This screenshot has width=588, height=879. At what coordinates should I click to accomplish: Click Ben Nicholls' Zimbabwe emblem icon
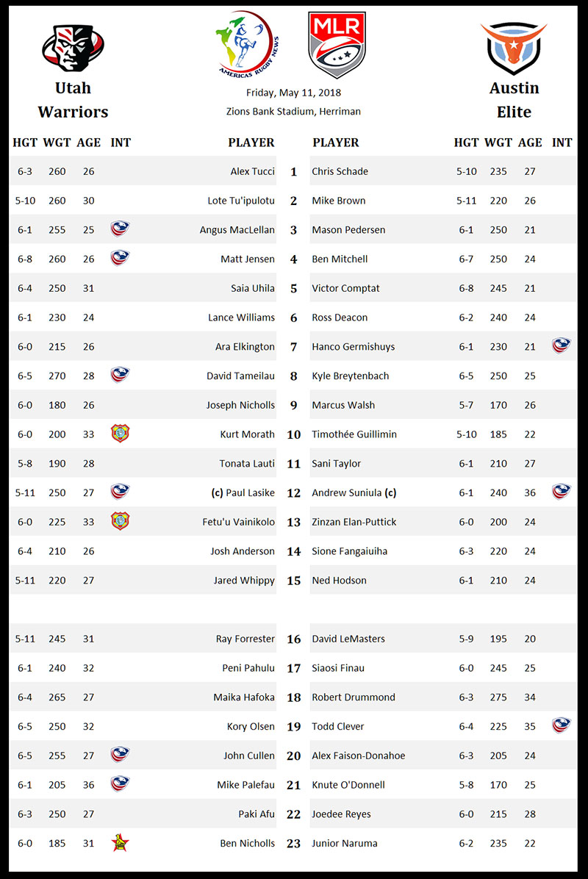119,843
